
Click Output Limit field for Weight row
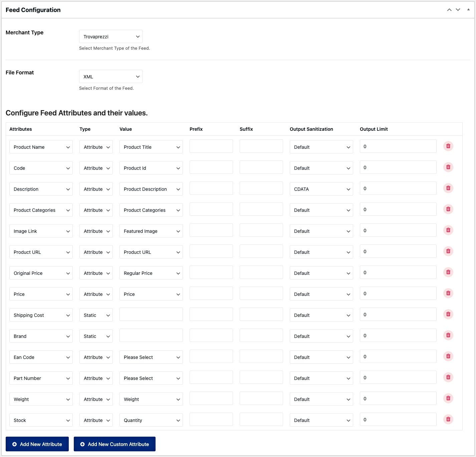pyautogui.click(x=398, y=398)
